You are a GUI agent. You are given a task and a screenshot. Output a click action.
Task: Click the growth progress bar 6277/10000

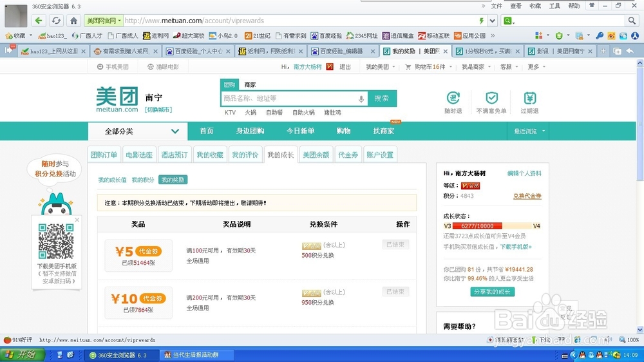(x=492, y=226)
